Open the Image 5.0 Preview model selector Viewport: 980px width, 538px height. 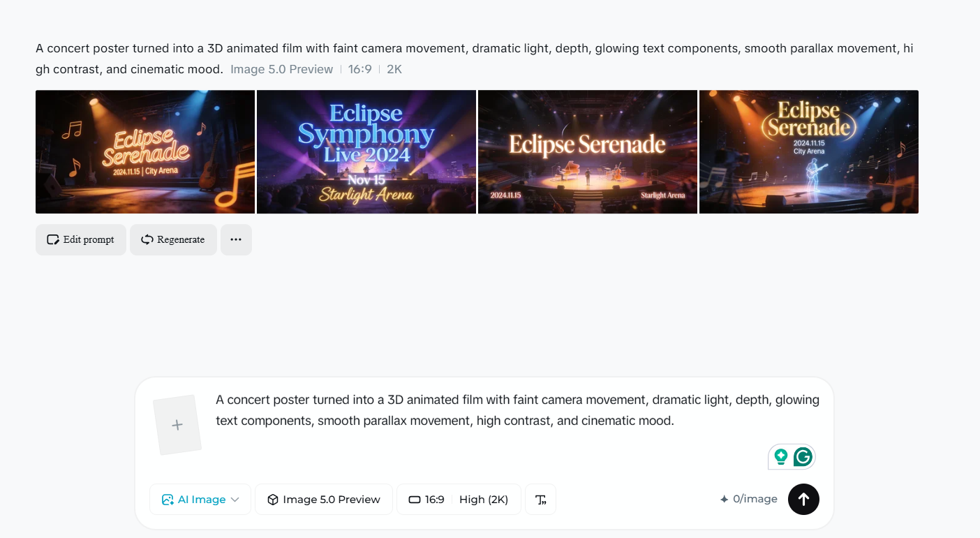coord(324,500)
